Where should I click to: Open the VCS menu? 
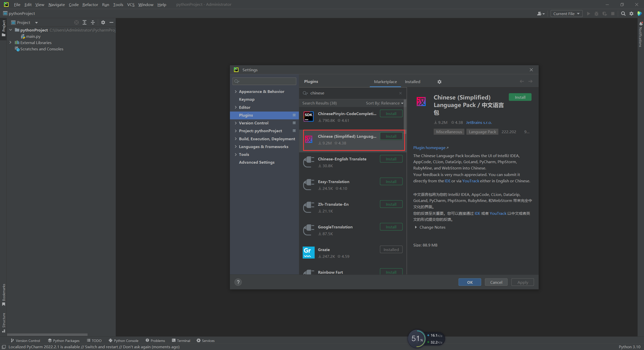click(x=131, y=4)
